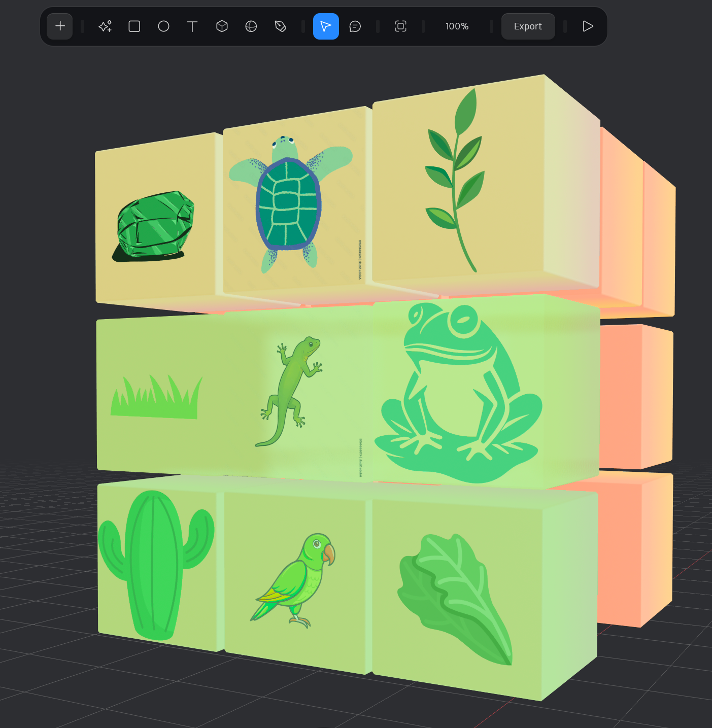Switch to the Pen vector tool
This screenshot has height=728, width=712.
pyautogui.click(x=281, y=26)
